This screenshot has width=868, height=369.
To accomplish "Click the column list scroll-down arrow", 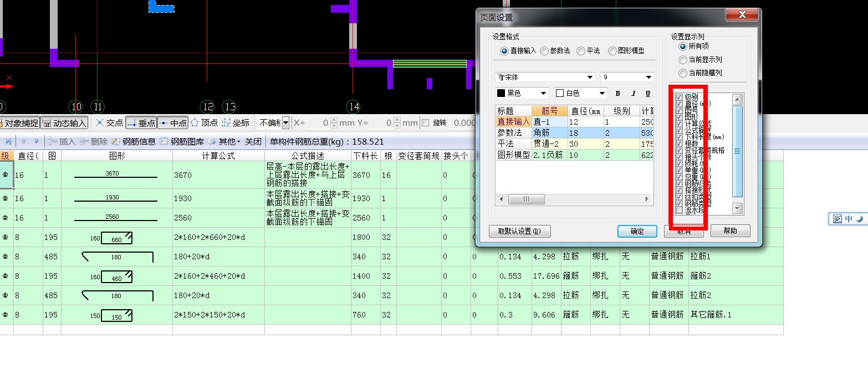I will click(737, 208).
